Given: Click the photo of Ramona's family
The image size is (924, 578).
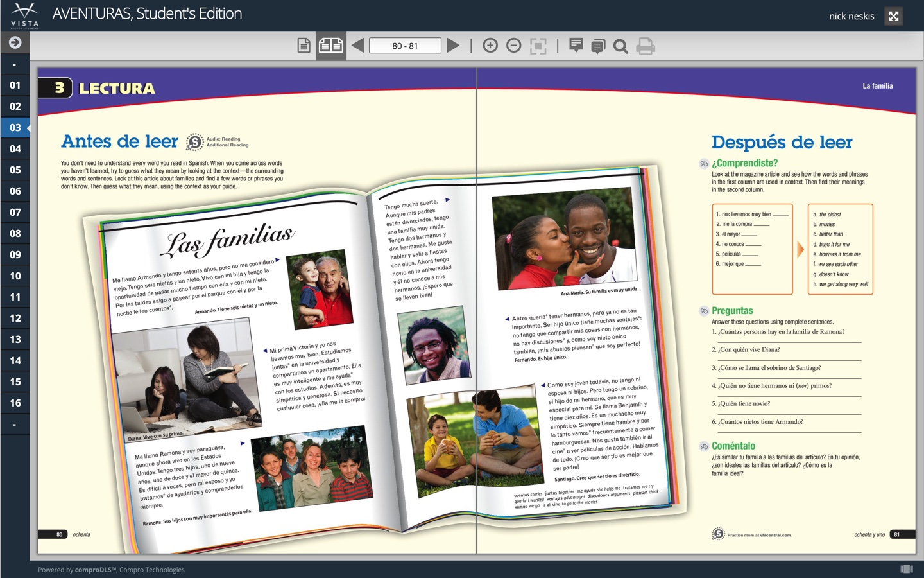Looking at the screenshot, I should (x=311, y=468).
